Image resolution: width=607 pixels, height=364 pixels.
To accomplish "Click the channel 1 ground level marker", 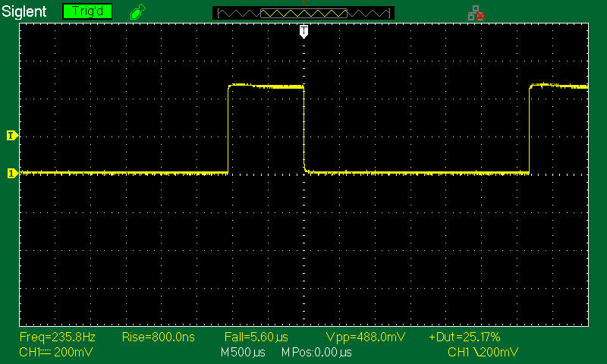I will [x=11, y=174].
